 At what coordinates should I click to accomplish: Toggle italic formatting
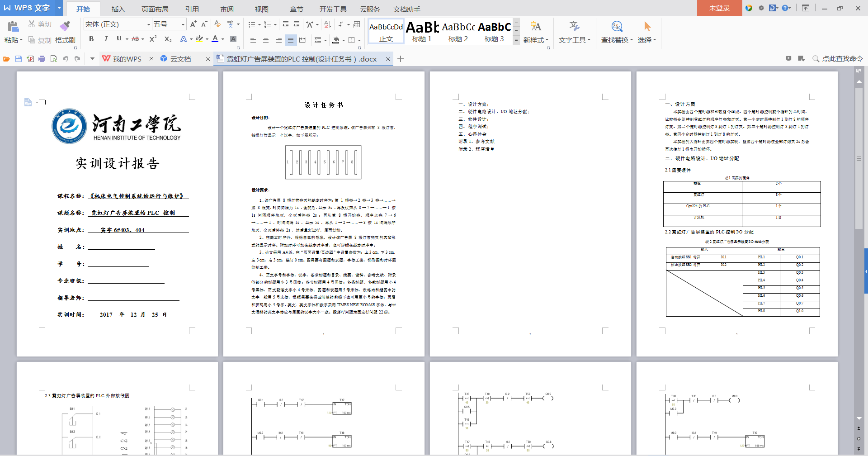pos(106,39)
